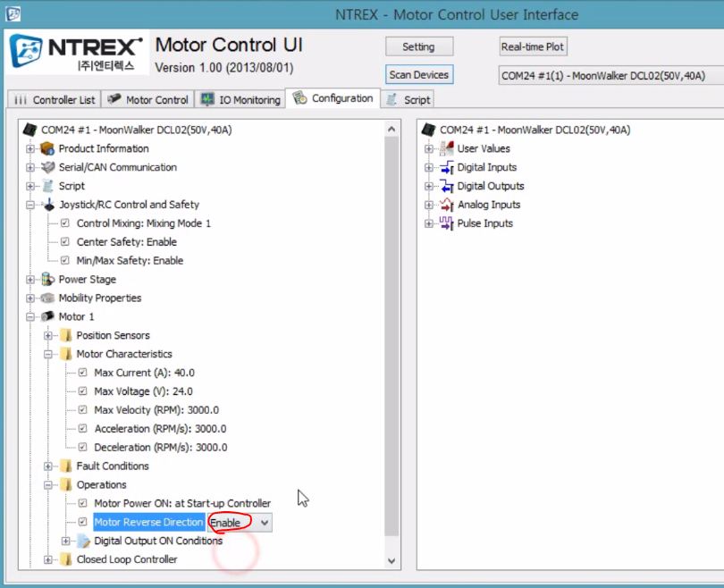Collapse the Motor Characteristics node
The image size is (724, 588).
click(48, 355)
